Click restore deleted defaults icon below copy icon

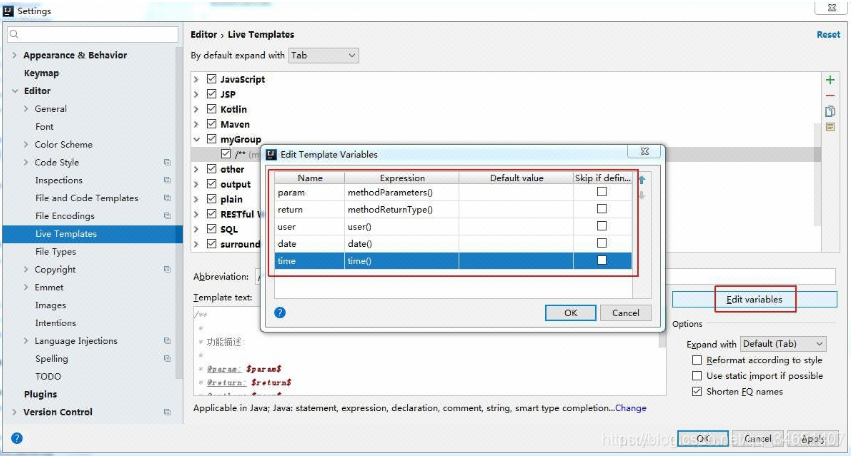tap(830, 127)
